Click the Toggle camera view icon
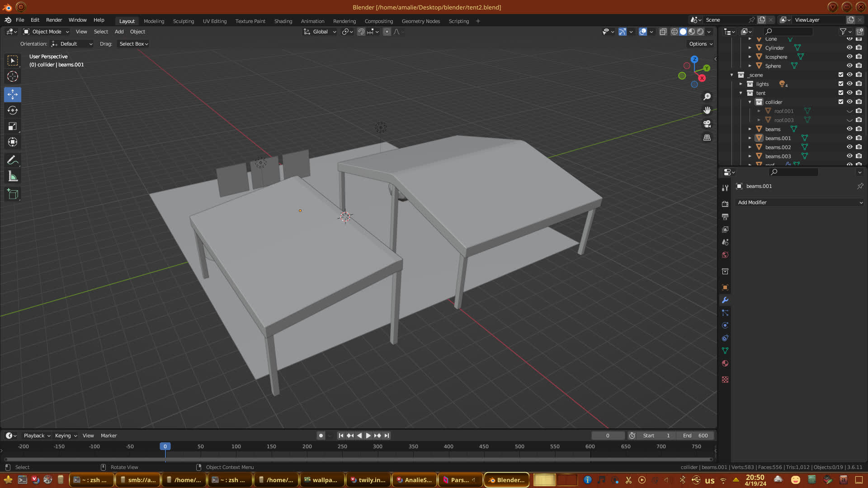The image size is (868, 488). tap(707, 124)
